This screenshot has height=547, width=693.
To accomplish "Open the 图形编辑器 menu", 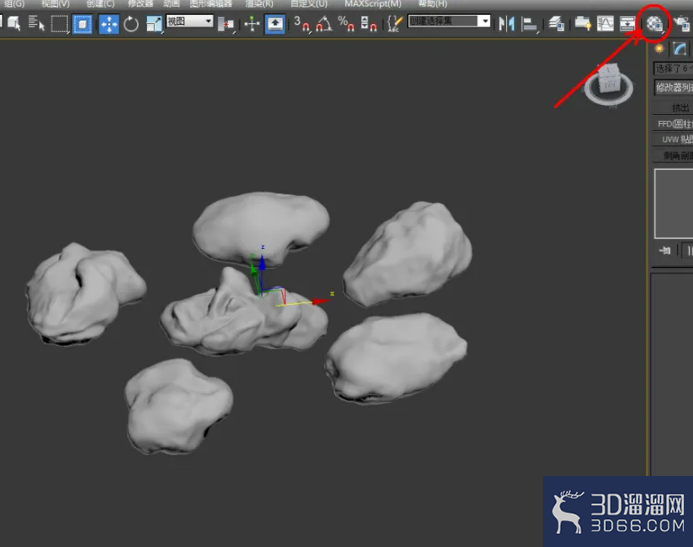I will (211, 4).
